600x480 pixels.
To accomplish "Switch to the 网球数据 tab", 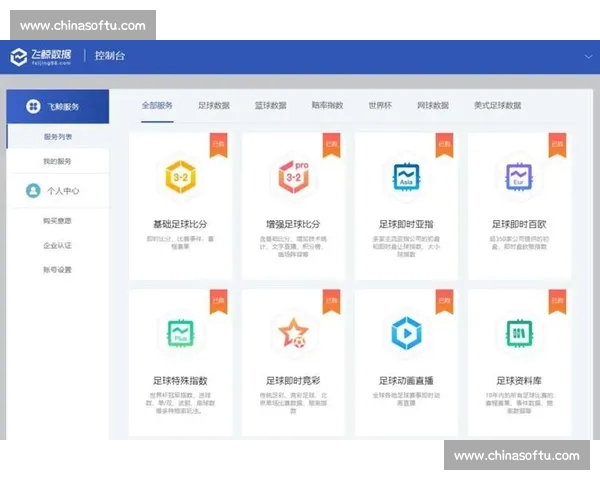I will click(433, 105).
